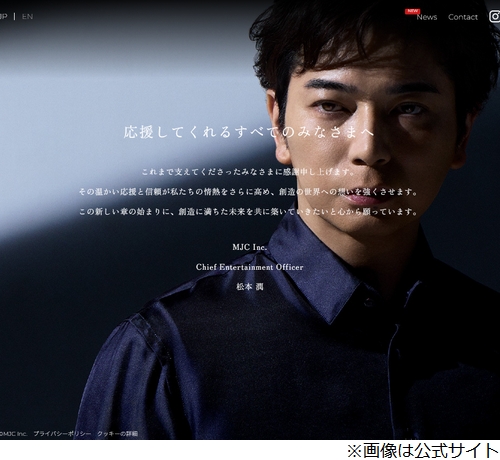Click the 応援してくれるすべてのみなさまへ heading

click(x=249, y=132)
